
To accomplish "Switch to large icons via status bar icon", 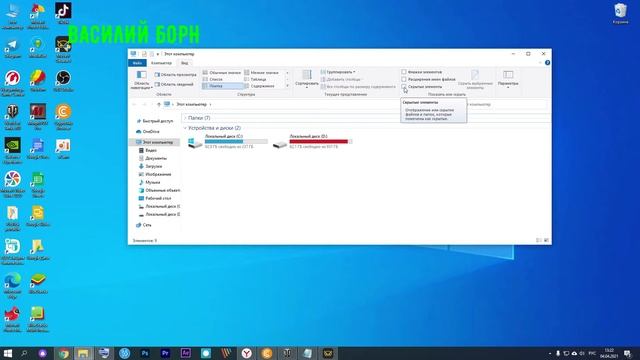I will click(546, 240).
